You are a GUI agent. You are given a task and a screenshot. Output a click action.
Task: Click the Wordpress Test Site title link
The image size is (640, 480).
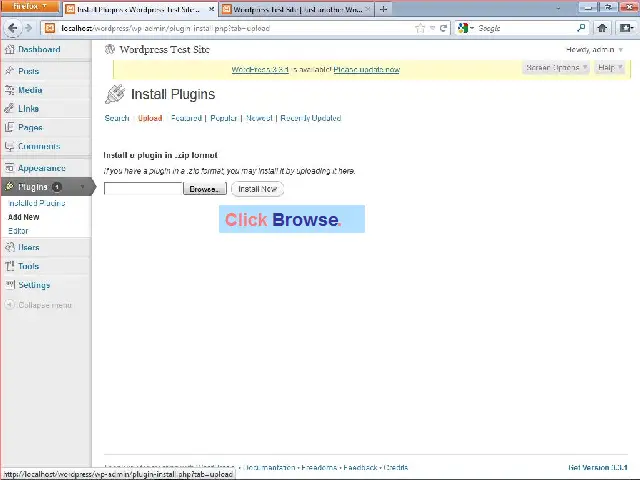click(164, 50)
